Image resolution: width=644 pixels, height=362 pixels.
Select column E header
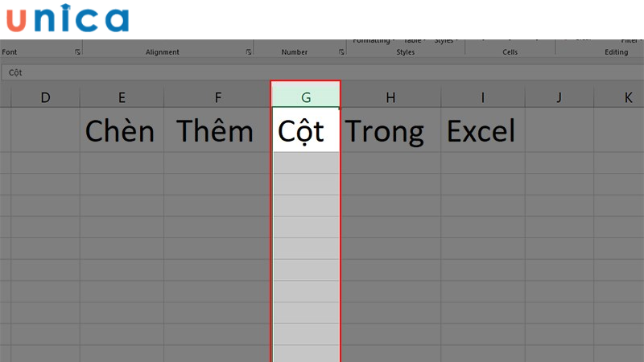(122, 97)
